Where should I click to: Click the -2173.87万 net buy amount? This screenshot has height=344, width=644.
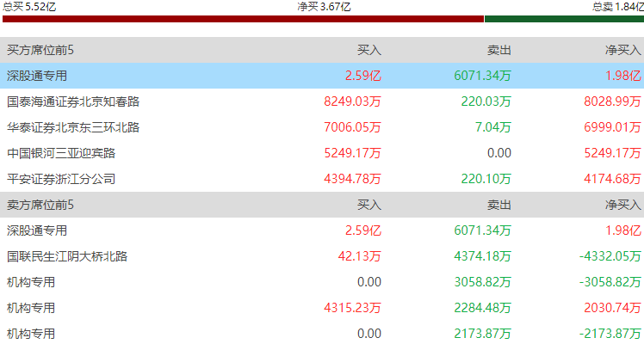[x=610, y=334]
